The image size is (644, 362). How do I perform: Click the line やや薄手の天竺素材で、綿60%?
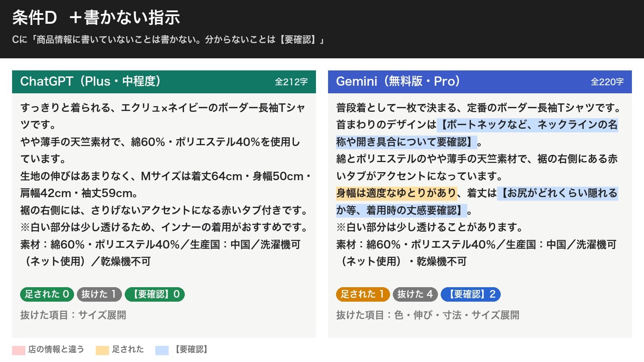point(160,142)
